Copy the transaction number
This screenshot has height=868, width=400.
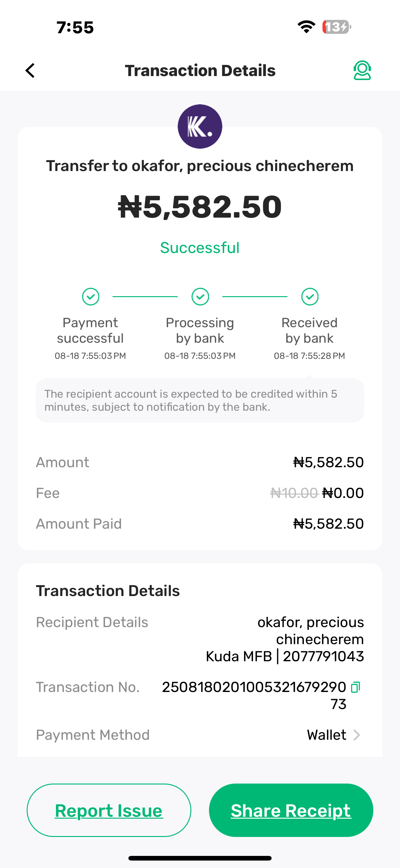pyautogui.click(x=356, y=687)
